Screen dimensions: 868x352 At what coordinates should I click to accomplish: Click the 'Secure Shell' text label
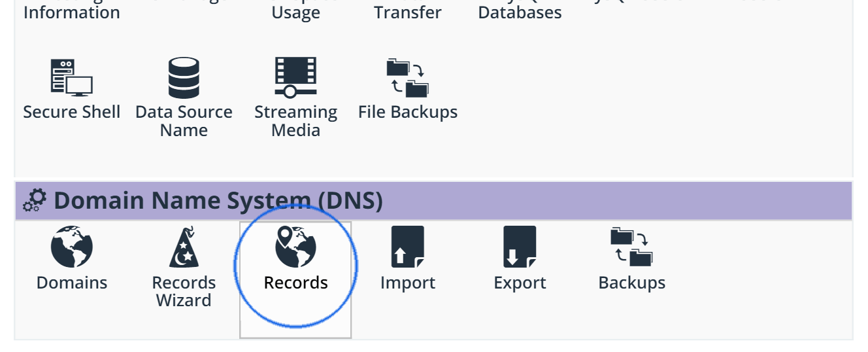(x=72, y=112)
